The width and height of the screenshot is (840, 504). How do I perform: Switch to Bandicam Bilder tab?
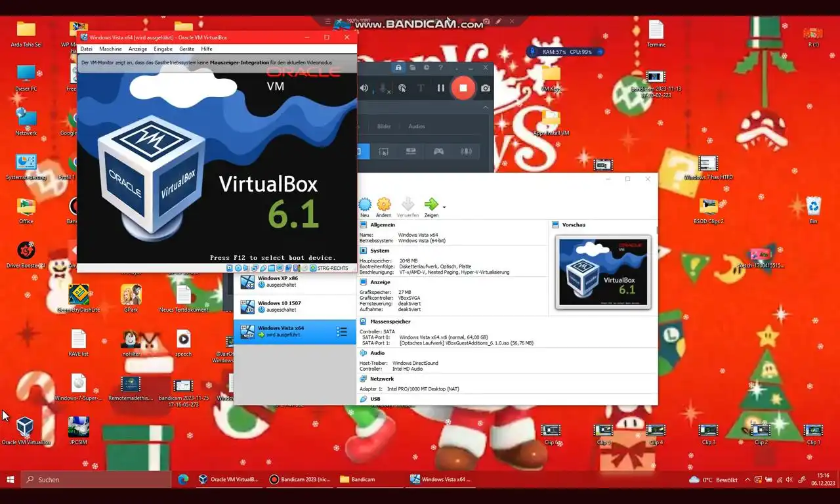(384, 126)
